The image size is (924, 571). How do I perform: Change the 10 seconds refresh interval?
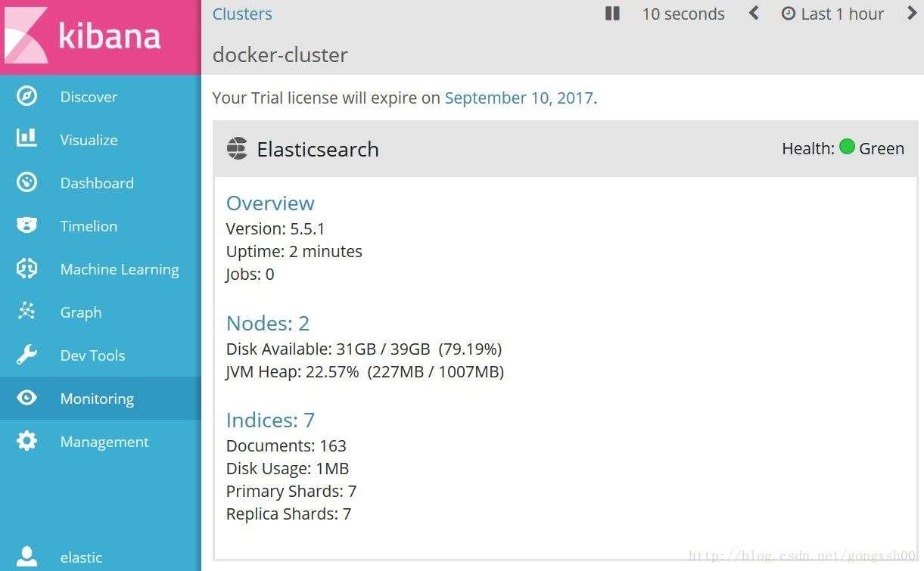(683, 14)
